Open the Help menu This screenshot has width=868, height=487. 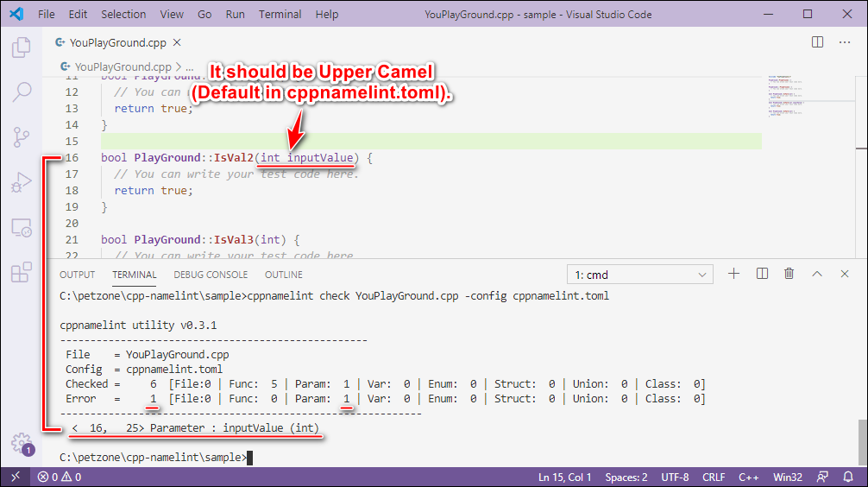click(x=327, y=15)
